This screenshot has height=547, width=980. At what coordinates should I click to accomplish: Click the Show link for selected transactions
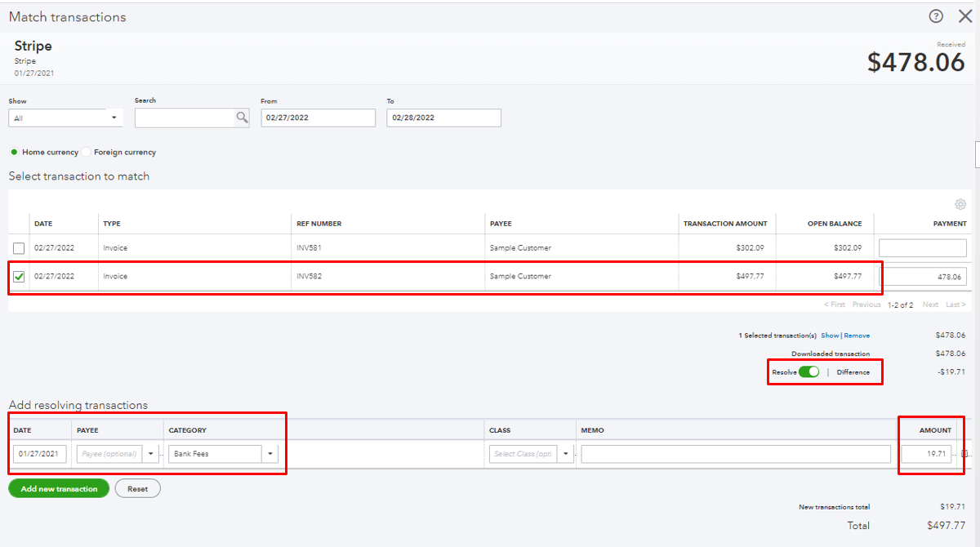(x=831, y=335)
